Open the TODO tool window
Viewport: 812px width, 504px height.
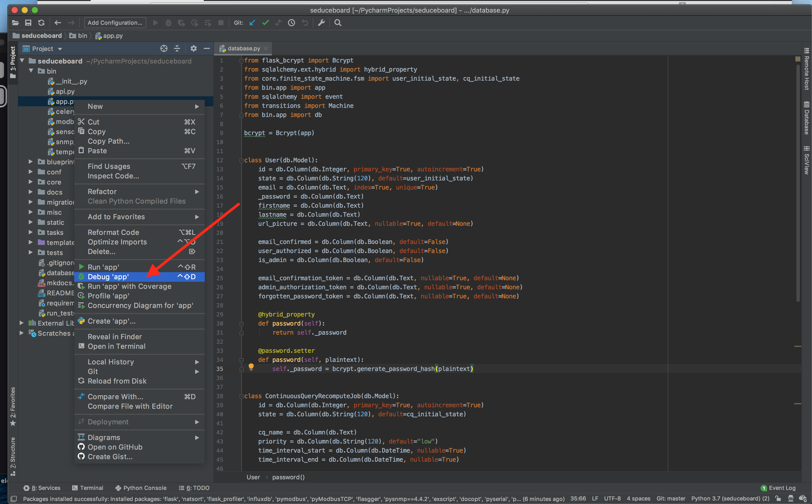point(194,488)
